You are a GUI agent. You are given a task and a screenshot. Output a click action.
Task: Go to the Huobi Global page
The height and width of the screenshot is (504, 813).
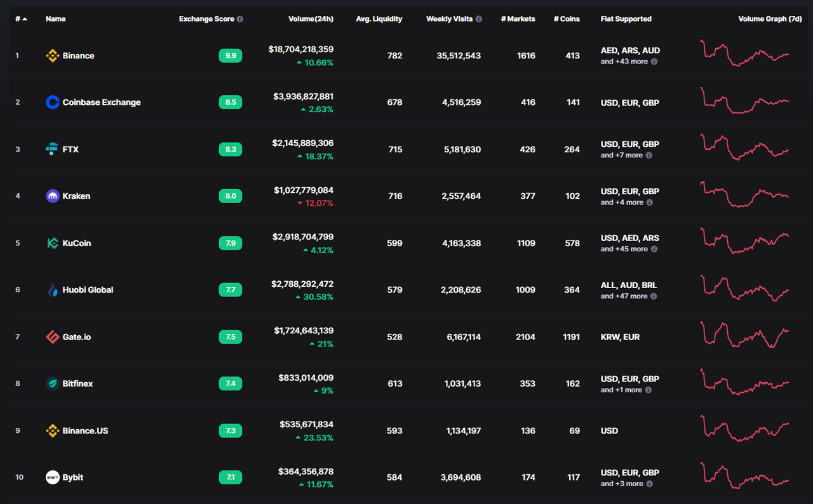tap(88, 290)
